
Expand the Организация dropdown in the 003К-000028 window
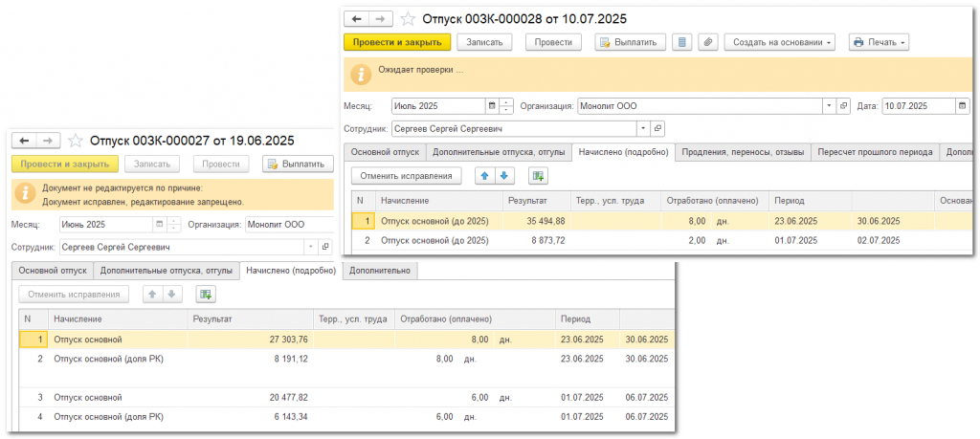coord(830,106)
